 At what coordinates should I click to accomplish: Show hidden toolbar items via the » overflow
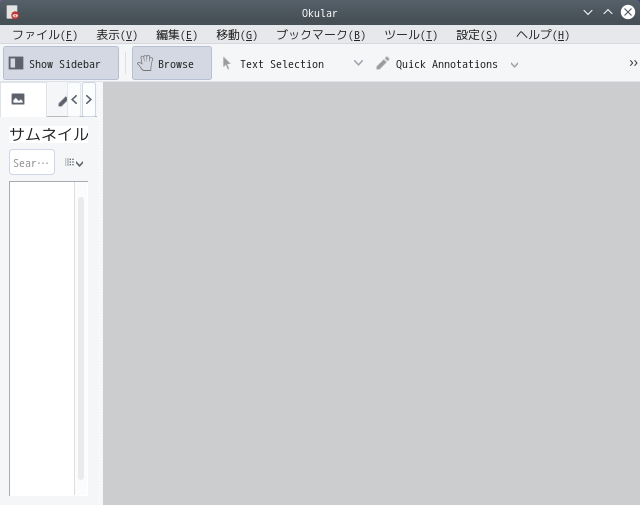[x=633, y=63]
